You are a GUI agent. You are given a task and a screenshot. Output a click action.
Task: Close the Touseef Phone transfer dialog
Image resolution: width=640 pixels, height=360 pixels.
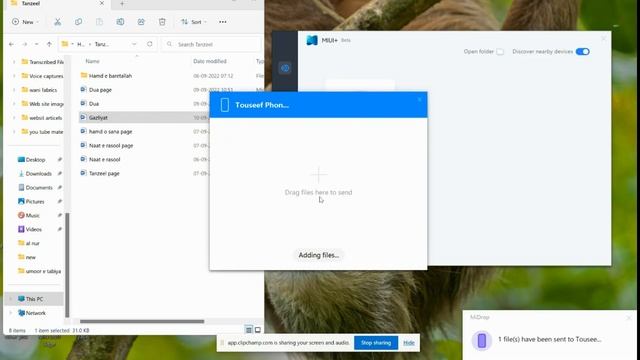419,100
